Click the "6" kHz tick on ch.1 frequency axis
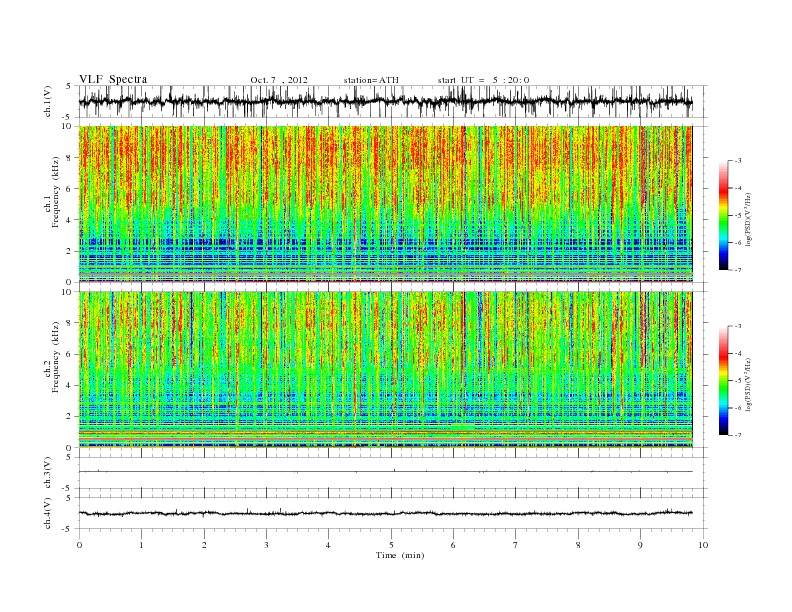Screen dimensions: 792x612 [69, 189]
